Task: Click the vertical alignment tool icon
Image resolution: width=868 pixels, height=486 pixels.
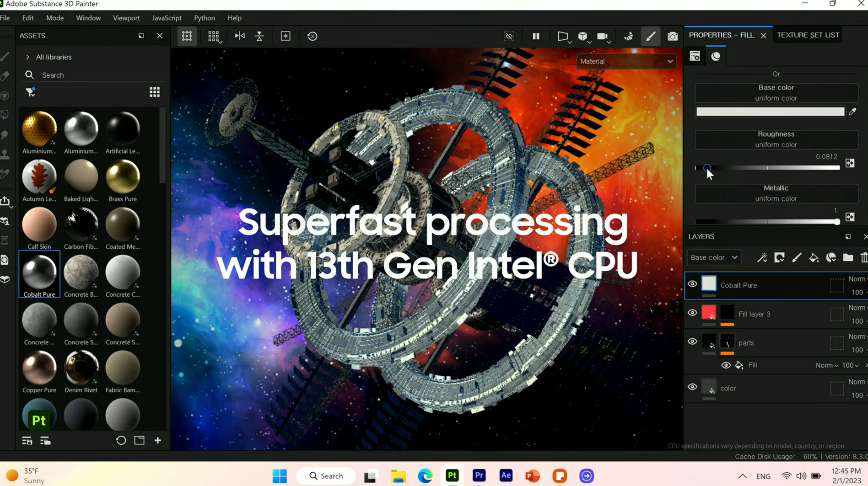Action: pos(259,36)
